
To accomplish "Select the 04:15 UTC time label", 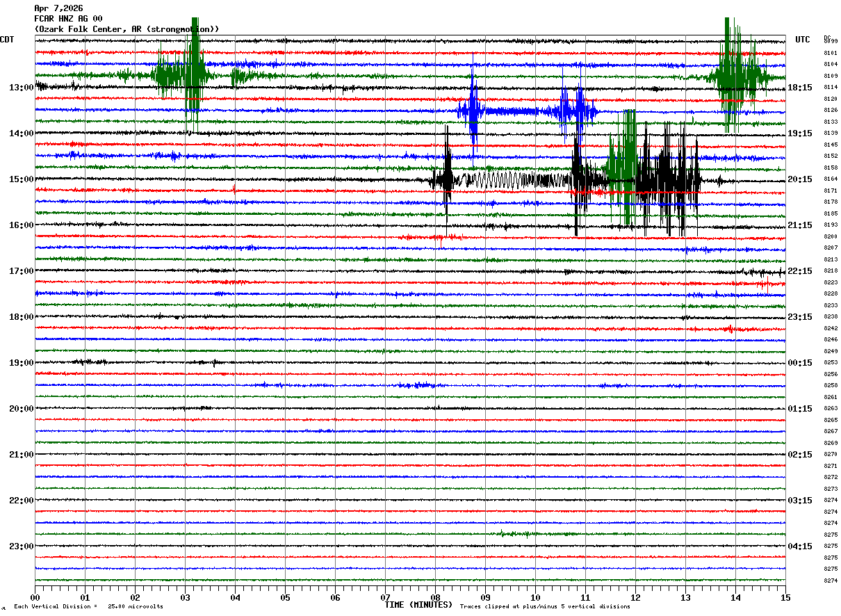I will point(800,546).
